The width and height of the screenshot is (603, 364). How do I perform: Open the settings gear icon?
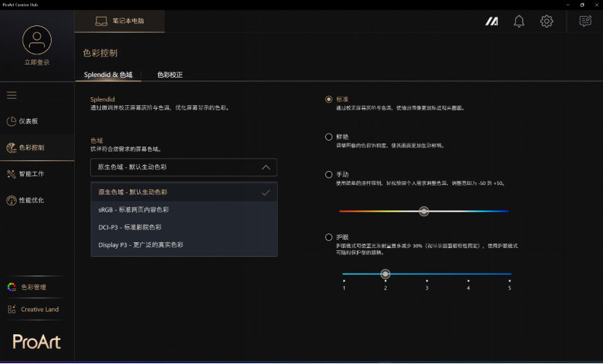tap(546, 21)
